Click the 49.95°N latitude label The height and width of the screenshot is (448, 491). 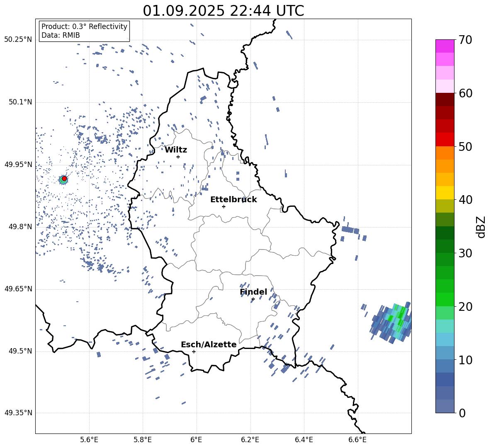[x=18, y=164]
